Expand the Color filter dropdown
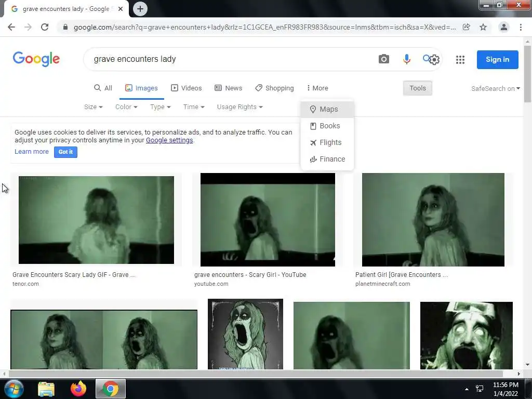Viewport: 532px width, 399px height. coord(126,107)
